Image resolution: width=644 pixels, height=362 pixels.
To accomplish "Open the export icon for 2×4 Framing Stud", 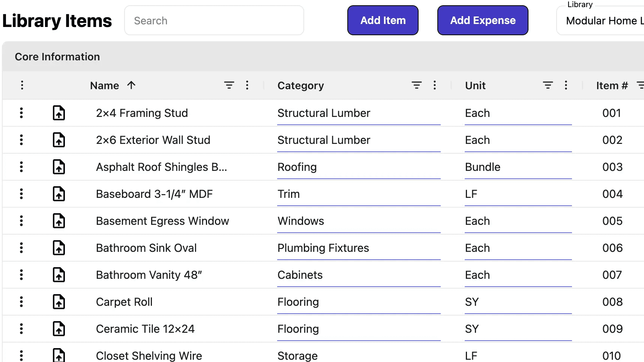I will (x=59, y=113).
